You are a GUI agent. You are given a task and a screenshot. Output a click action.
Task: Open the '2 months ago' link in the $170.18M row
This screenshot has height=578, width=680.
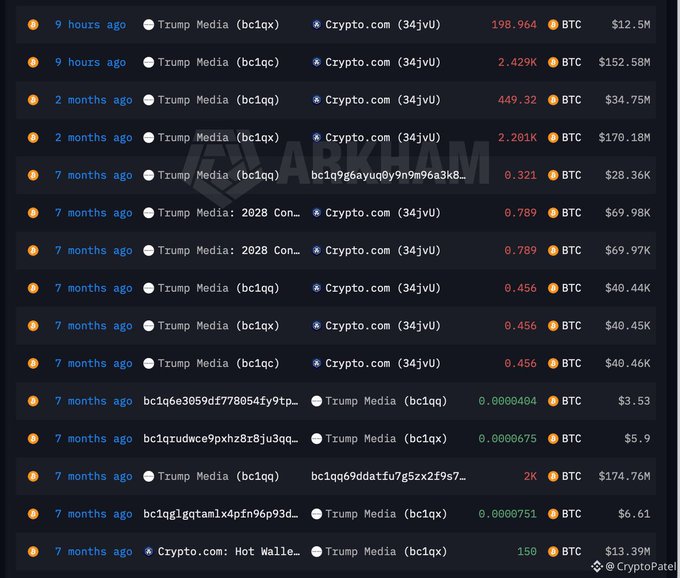94,138
